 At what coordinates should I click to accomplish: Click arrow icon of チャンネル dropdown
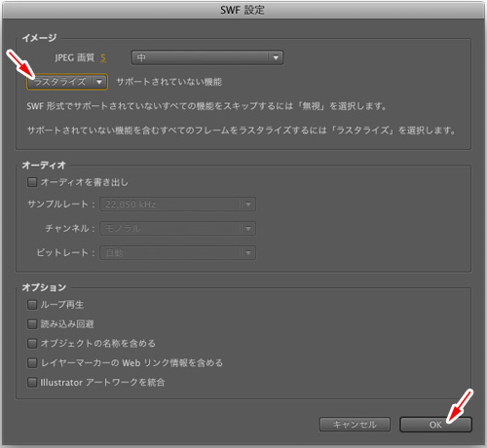coord(248,229)
